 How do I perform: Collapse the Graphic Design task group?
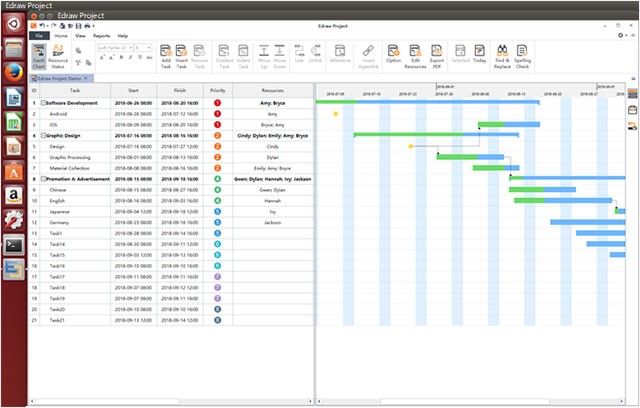tap(42, 135)
